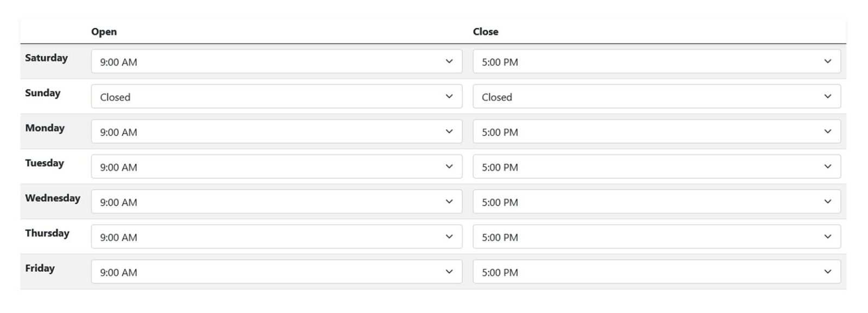868x313 pixels.
Task: Expand Sunday close hours dropdown showing Closed
Action: tap(656, 97)
